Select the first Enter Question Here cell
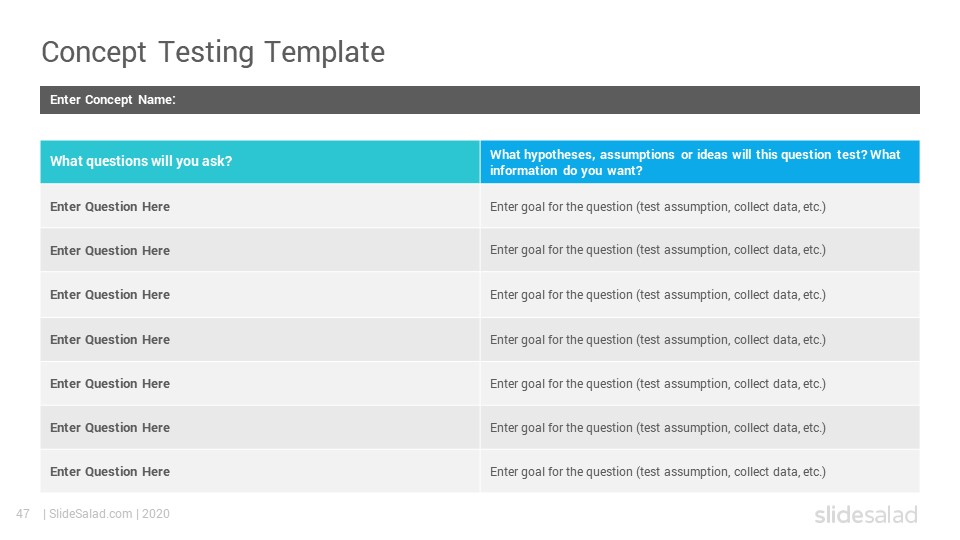Viewport: 960px width, 540px height. [260, 206]
